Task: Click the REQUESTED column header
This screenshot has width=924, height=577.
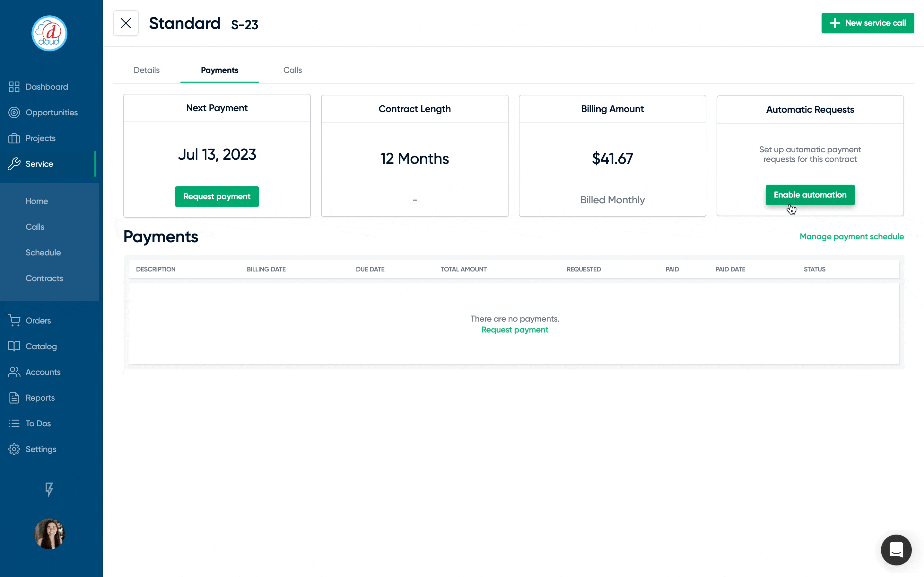Action: [583, 269]
